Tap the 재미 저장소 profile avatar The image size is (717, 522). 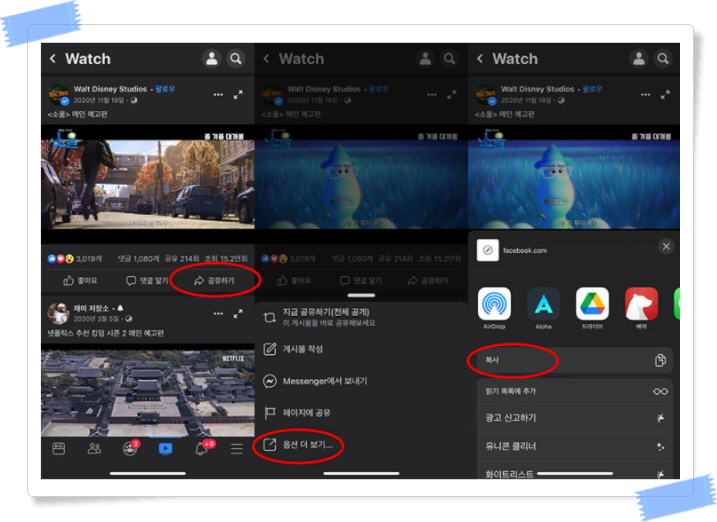[x=59, y=313]
